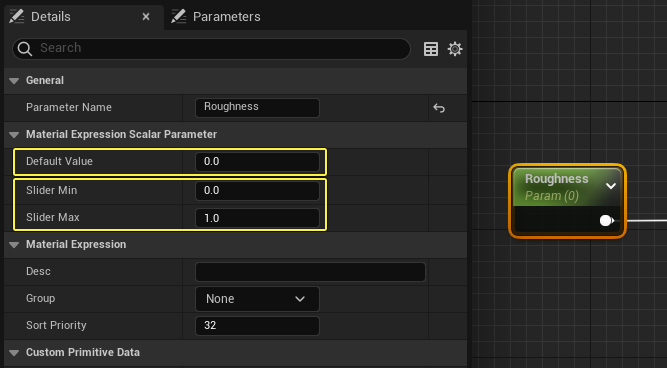
Task: Click the Sort Priority field
Action: pos(257,325)
